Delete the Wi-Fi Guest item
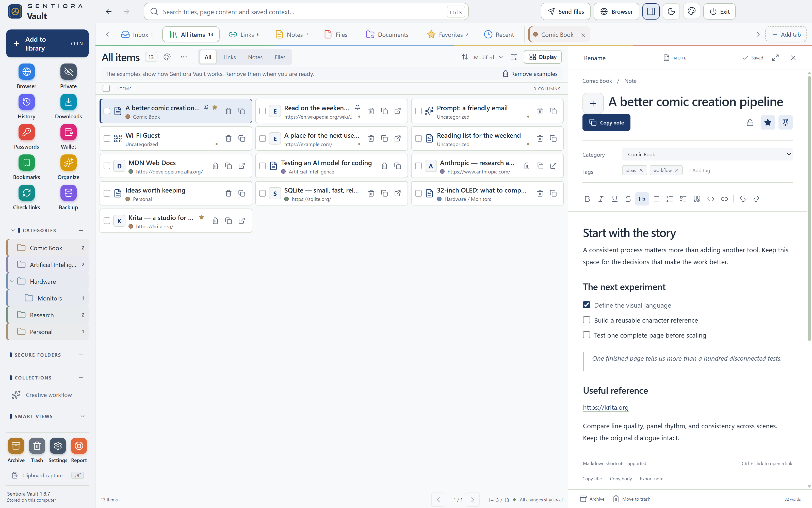 click(228, 138)
